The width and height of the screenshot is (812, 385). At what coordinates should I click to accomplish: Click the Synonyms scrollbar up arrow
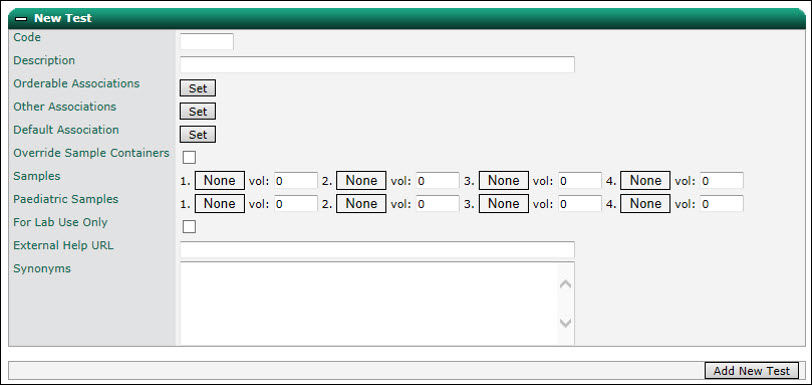(566, 284)
